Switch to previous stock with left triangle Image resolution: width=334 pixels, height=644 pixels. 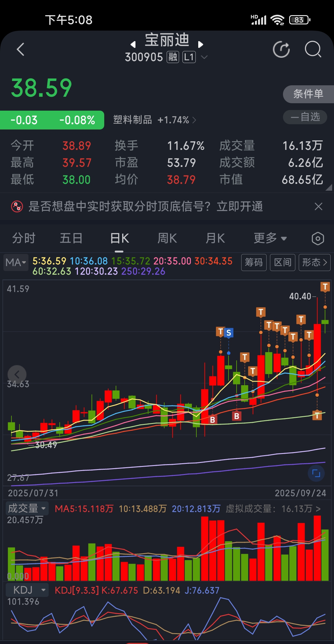[x=133, y=44]
